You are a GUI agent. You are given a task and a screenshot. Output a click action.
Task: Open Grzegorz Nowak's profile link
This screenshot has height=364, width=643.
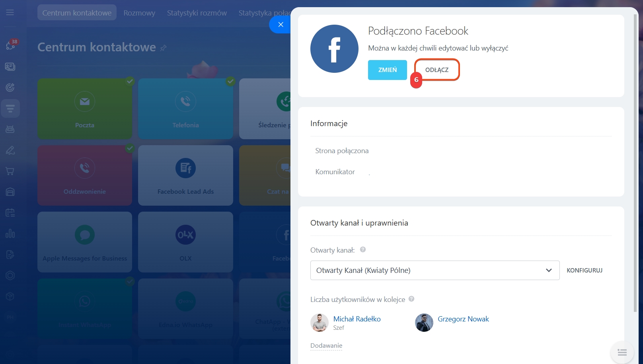point(463,319)
